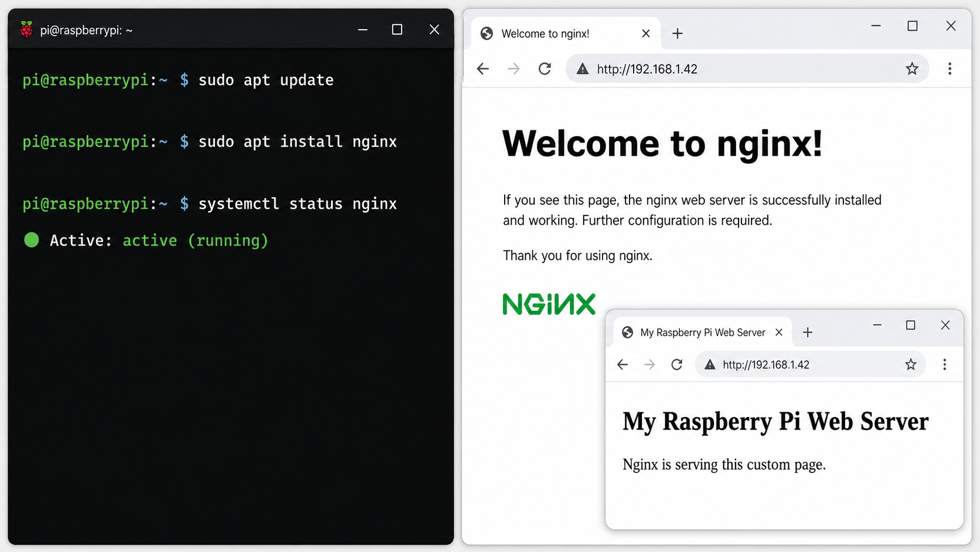Viewport: 980px width, 552px height.
Task: Bookmark the page with the star in nginx window
Action: coord(912,69)
